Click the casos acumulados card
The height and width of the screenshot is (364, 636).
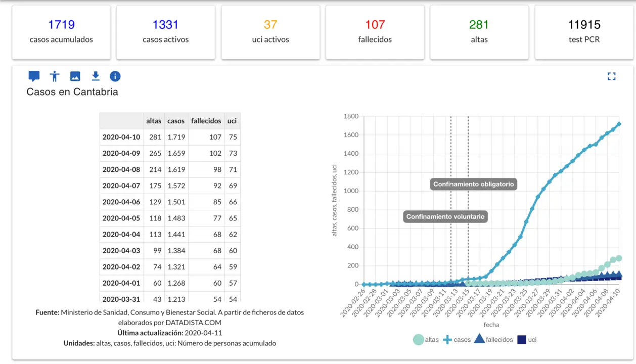(x=61, y=32)
